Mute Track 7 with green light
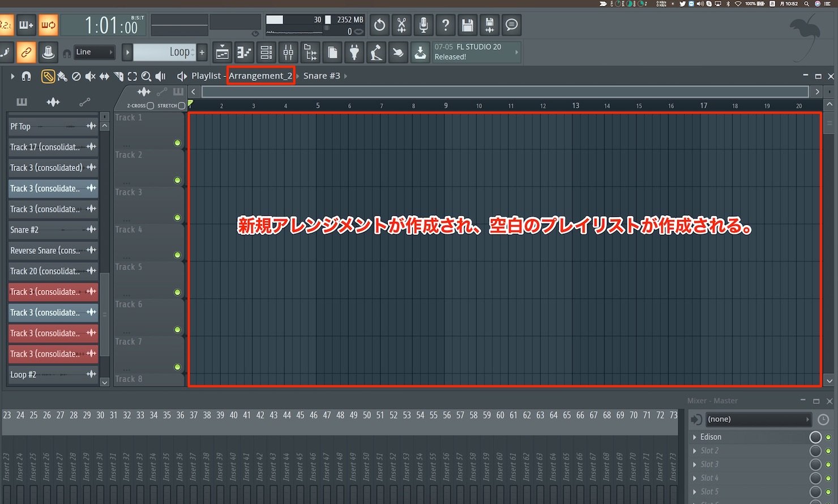The height and width of the screenshot is (504, 838). pos(177,367)
